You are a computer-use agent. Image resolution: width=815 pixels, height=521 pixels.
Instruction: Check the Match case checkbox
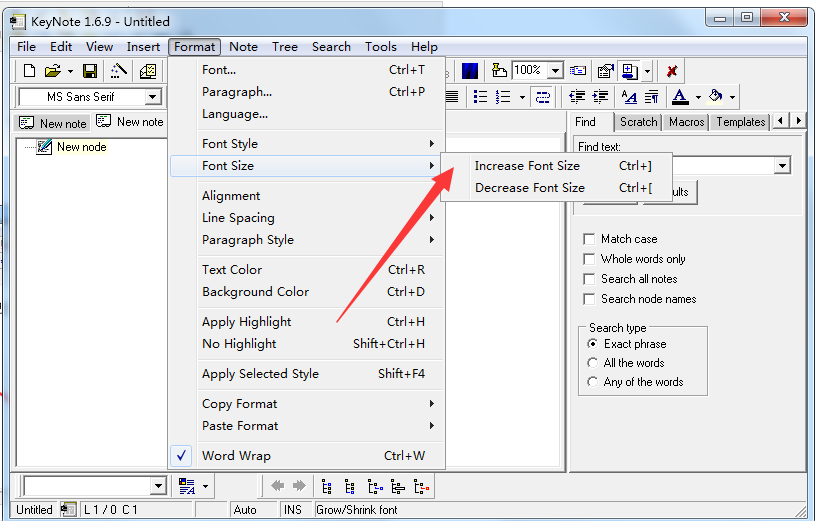589,239
